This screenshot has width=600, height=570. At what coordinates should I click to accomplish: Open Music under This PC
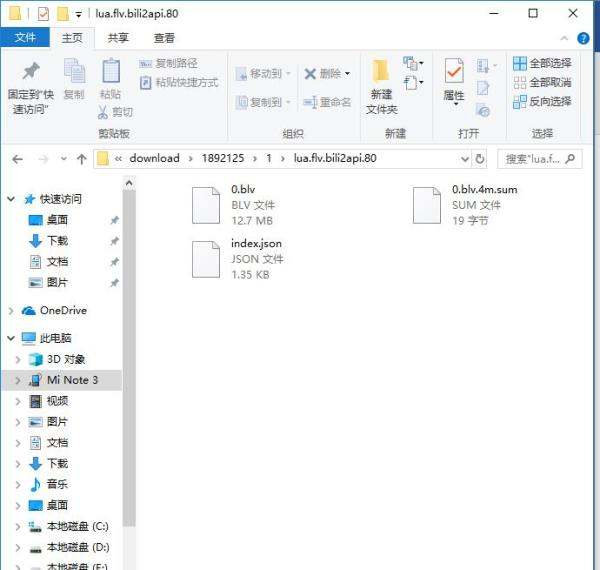tap(57, 484)
